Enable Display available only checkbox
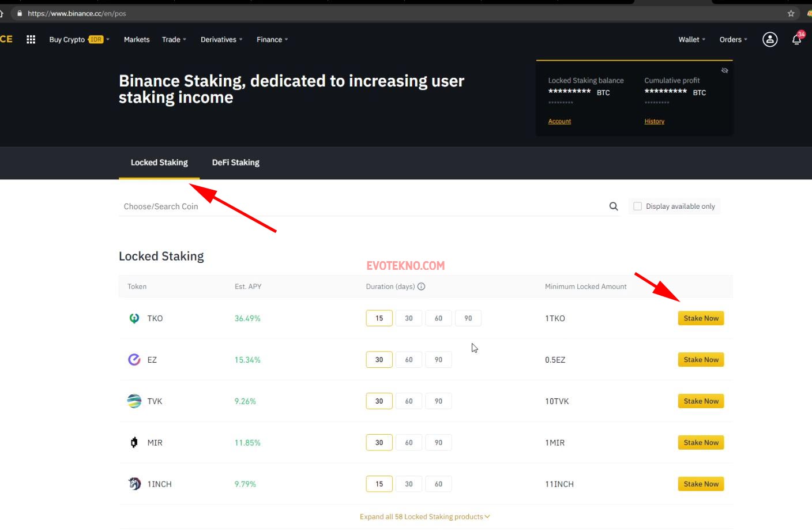The height and width of the screenshot is (531, 812). [x=638, y=206]
